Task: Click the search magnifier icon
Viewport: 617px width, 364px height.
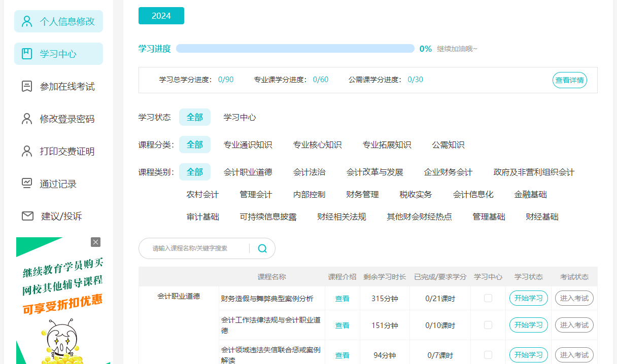Action: 262,248
